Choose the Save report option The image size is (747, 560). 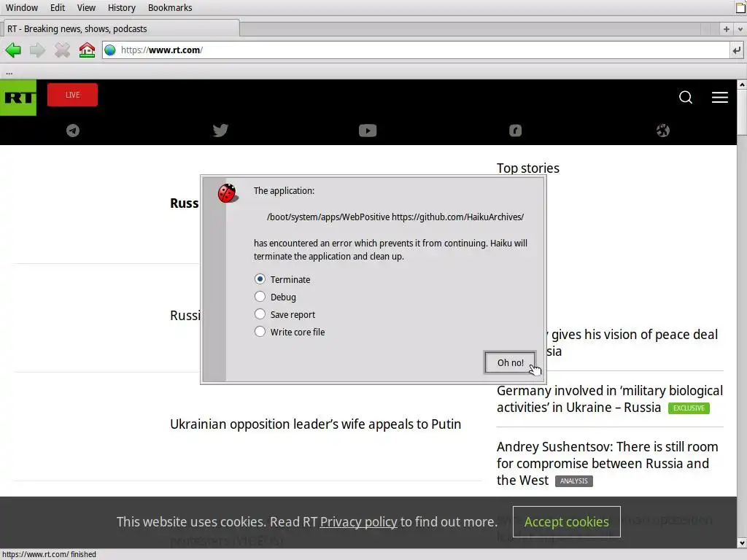click(x=285, y=315)
